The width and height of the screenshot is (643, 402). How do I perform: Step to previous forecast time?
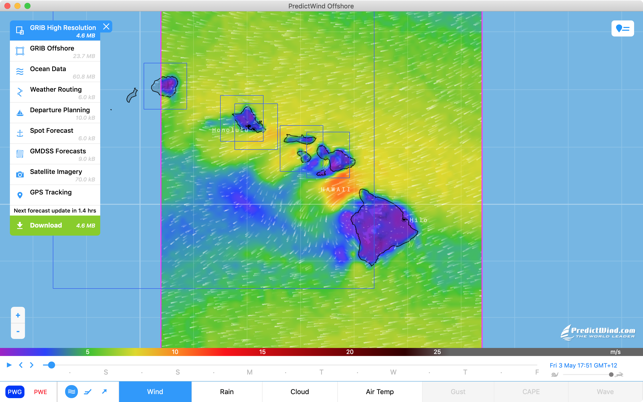[21, 365]
